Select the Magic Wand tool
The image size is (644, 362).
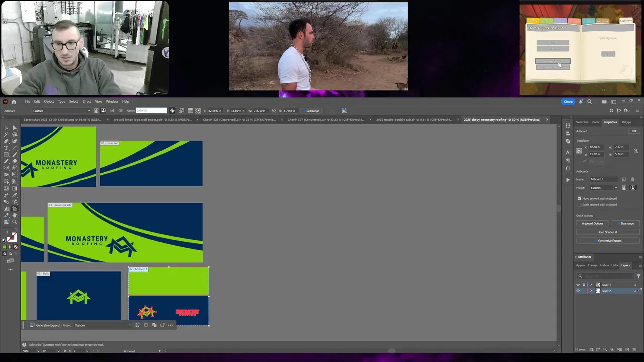pyautogui.click(x=6, y=135)
